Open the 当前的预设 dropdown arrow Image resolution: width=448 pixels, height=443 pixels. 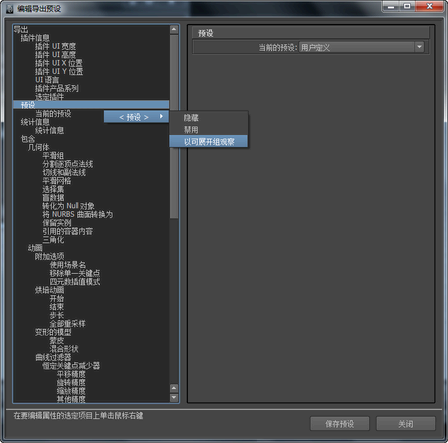(x=419, y=47)
